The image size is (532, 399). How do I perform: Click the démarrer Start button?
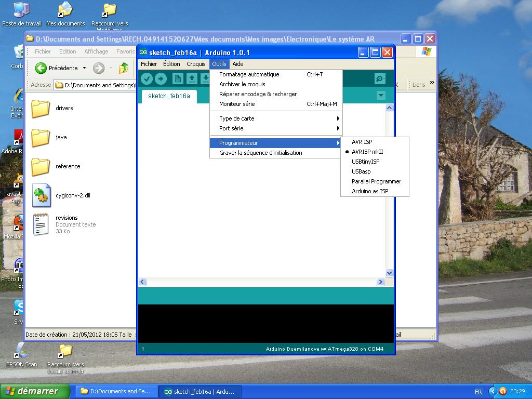(35, 391)
